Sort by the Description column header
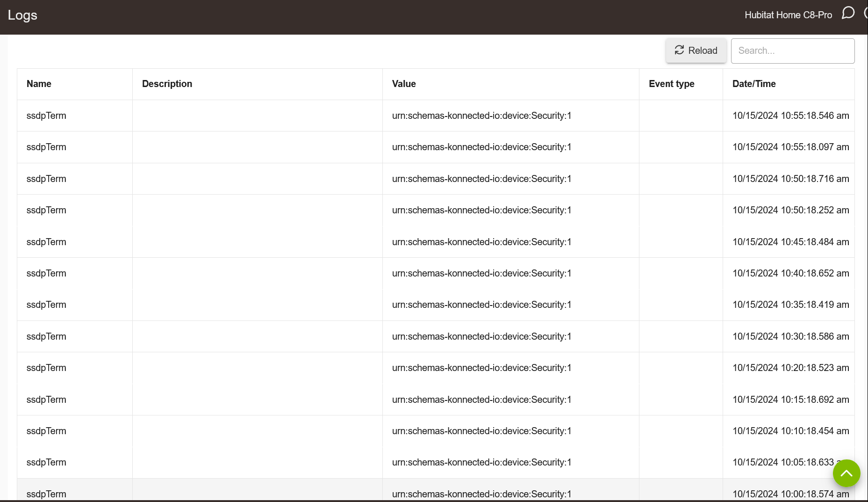 pos(167,84)
